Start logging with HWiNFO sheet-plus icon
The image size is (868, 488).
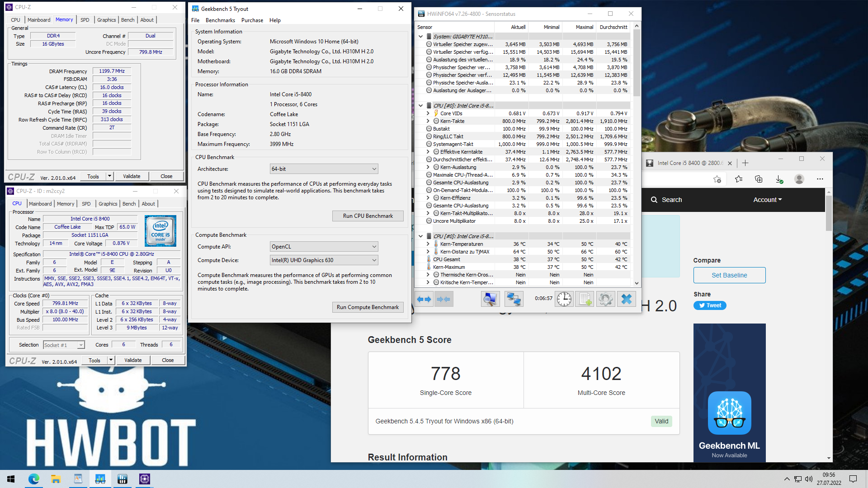[x=585, y=299]
